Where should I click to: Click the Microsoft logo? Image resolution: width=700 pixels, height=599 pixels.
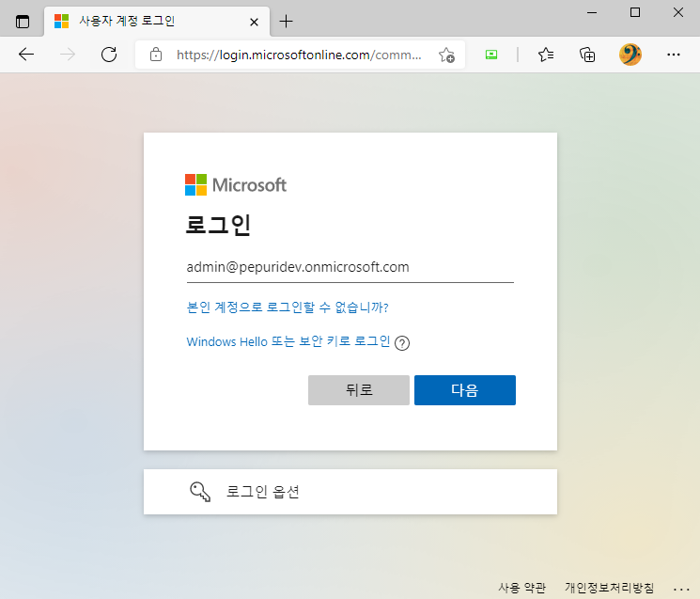(236, 185)
